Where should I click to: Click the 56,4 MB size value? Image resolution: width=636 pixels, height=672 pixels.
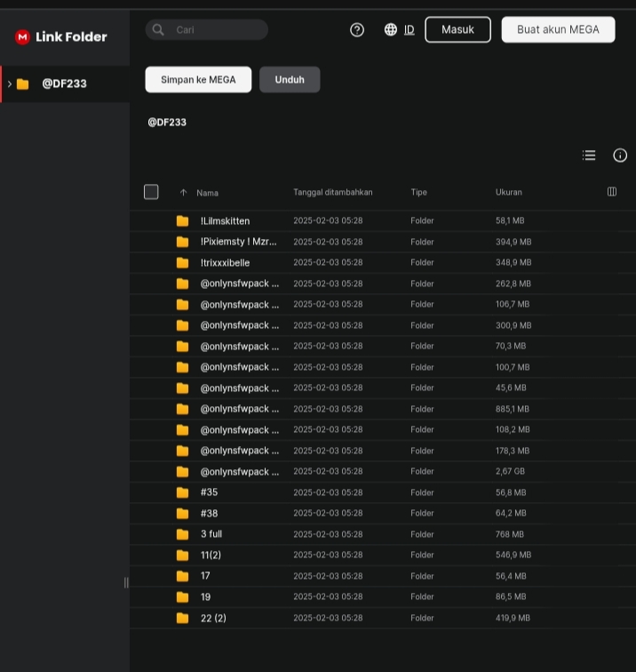pos(511,576)
